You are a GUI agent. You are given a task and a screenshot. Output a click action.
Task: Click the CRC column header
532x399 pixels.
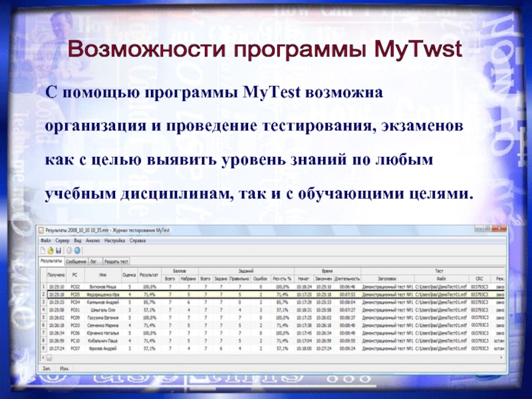479,279
